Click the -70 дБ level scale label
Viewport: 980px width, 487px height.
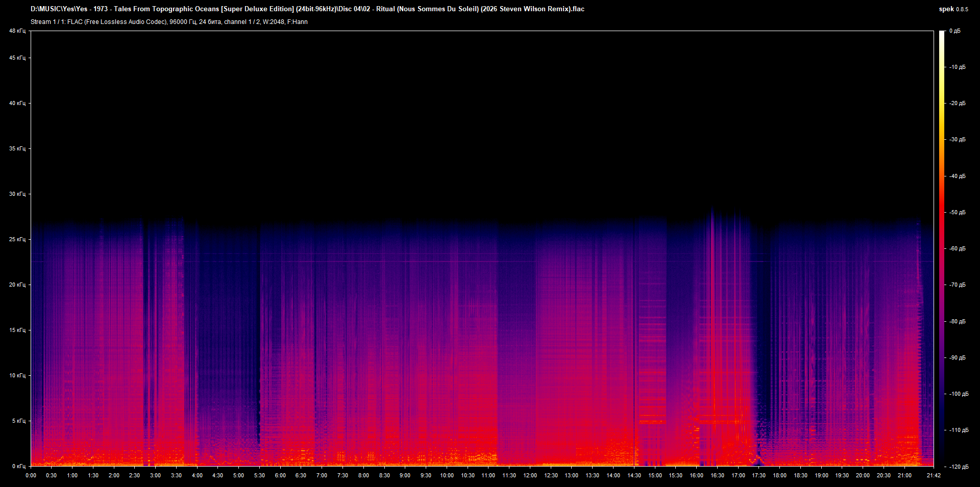958,285
